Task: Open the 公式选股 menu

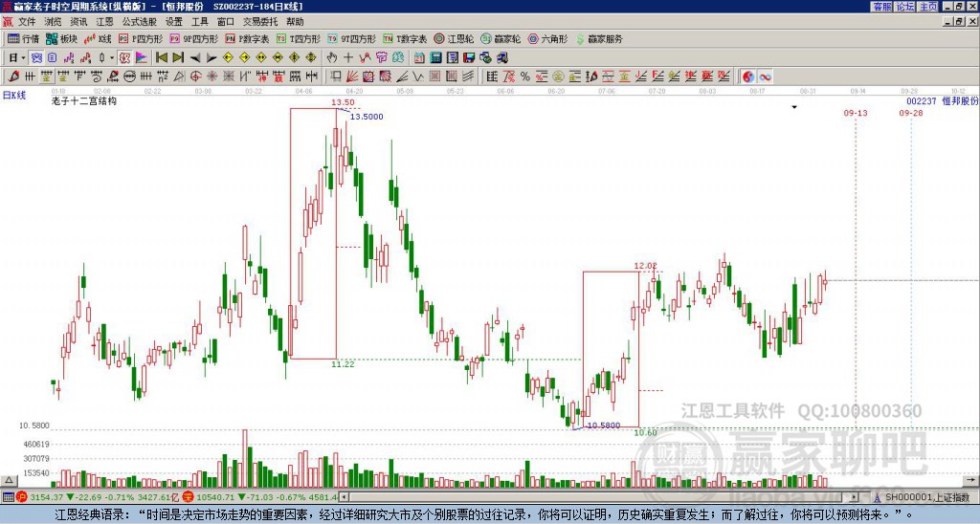Action: tap(139, 22)
